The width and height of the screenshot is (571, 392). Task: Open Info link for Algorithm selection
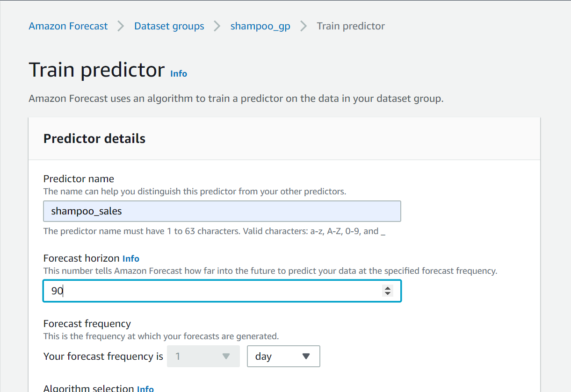point(145,388)
